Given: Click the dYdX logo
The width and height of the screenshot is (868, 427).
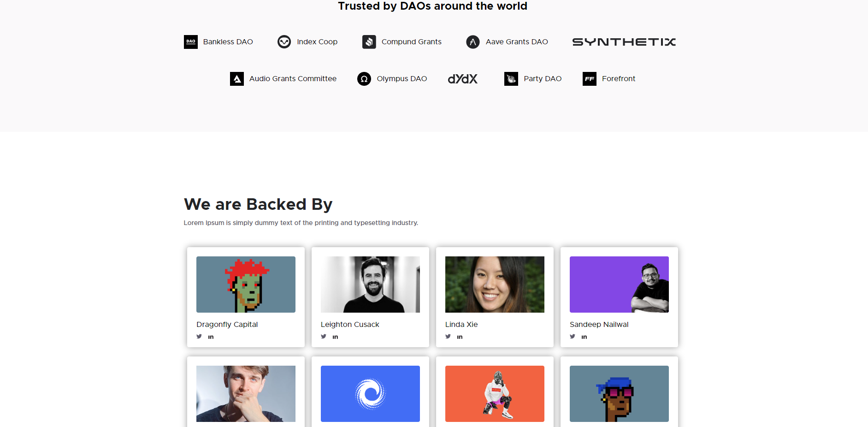Looking at the screenshot, I should 463,79.
